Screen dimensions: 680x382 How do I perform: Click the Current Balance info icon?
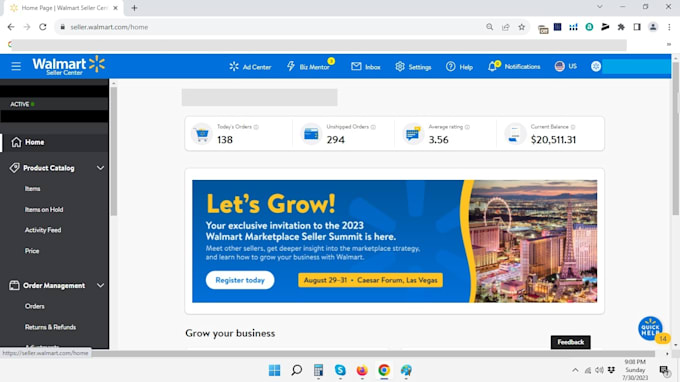(x=573, y=127)
